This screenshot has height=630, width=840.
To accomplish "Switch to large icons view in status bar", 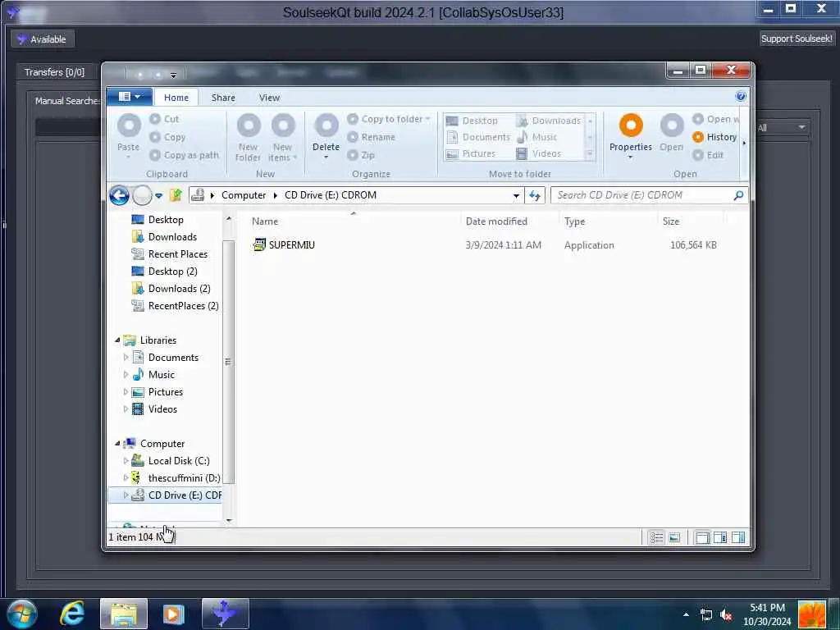I will pyautogui.click(x=674, y=537).
